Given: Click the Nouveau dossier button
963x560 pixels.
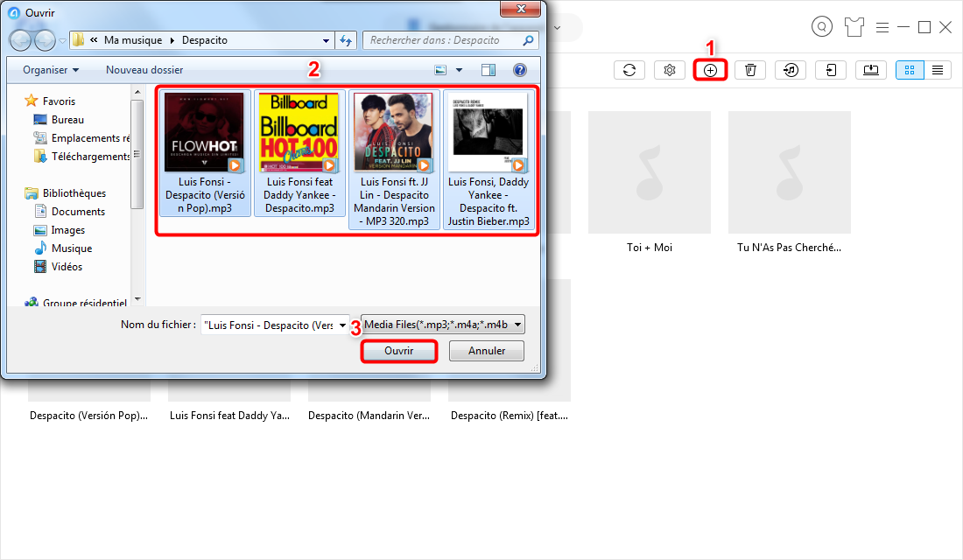Looking at the screenshot, I should 144,70.
